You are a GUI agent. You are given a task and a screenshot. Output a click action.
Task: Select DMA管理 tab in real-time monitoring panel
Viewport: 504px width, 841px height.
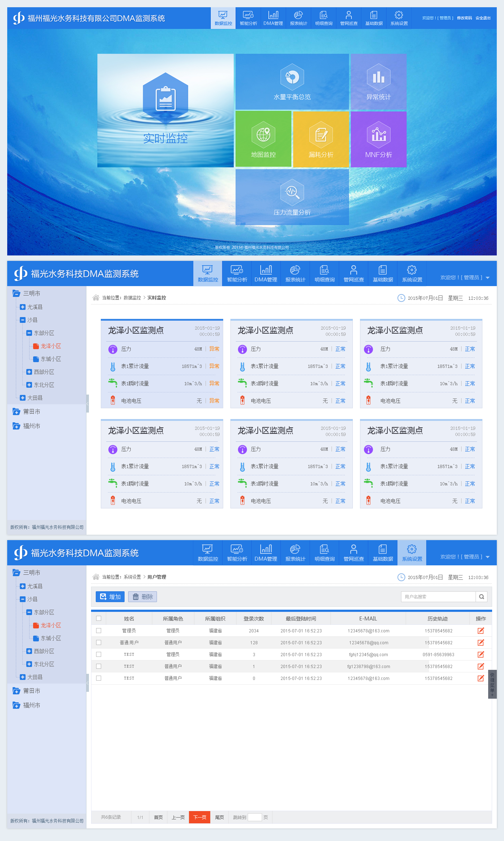266,274
